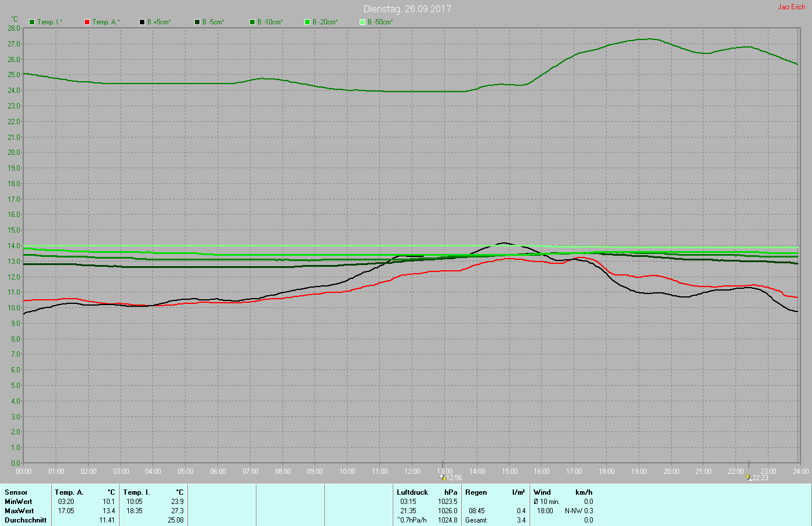Click the Luftdruck header
This screenshot has height=526, width=812.
pyautogui.click(x=412, y=492)
